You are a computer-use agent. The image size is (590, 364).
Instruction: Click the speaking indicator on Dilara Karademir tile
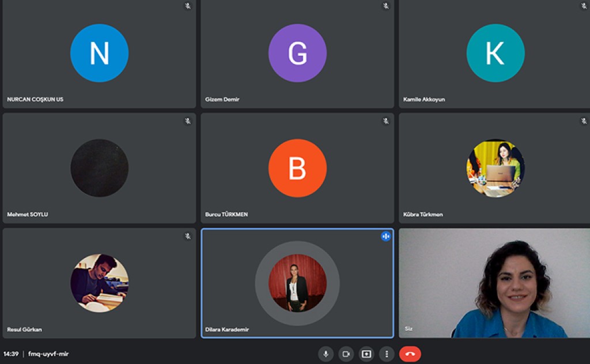(x=385, y=236)
